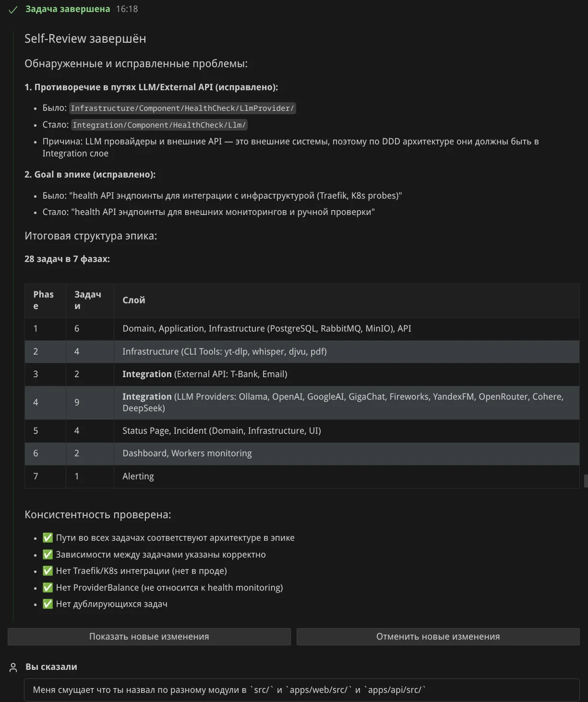Click the scrollbar marker on the right edge
This screenshot has width=588, height=702.
coord(586,481)
